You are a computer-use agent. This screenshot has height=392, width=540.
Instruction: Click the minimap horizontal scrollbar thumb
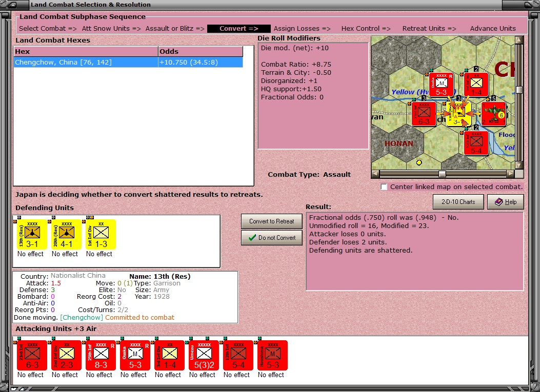tap(442, 174)
